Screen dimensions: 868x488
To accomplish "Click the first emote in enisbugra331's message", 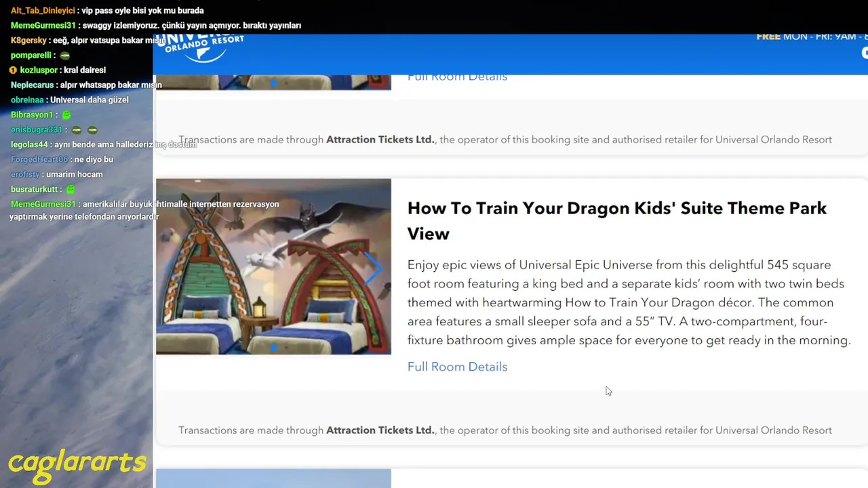I will coord(77,130).
